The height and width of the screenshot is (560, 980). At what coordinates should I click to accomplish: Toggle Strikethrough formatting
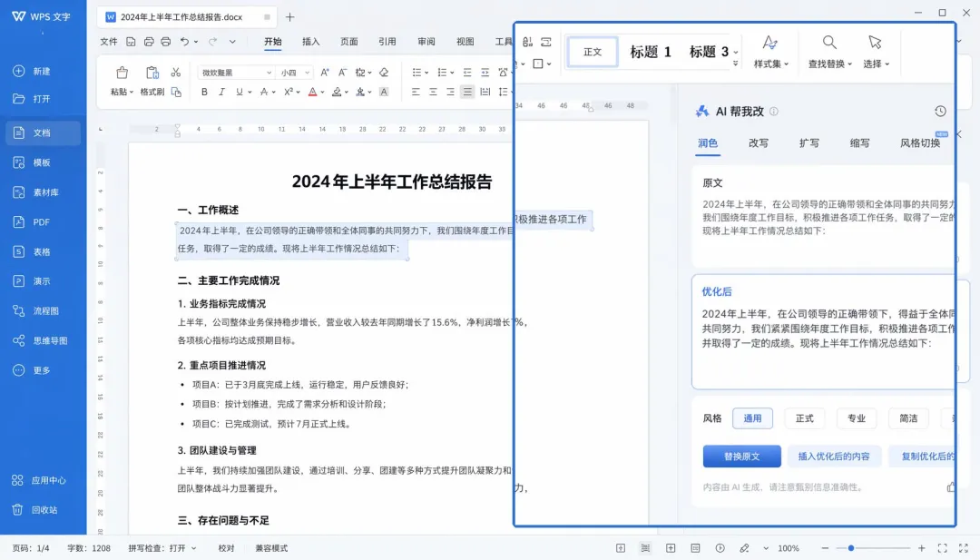click(264, 92)
